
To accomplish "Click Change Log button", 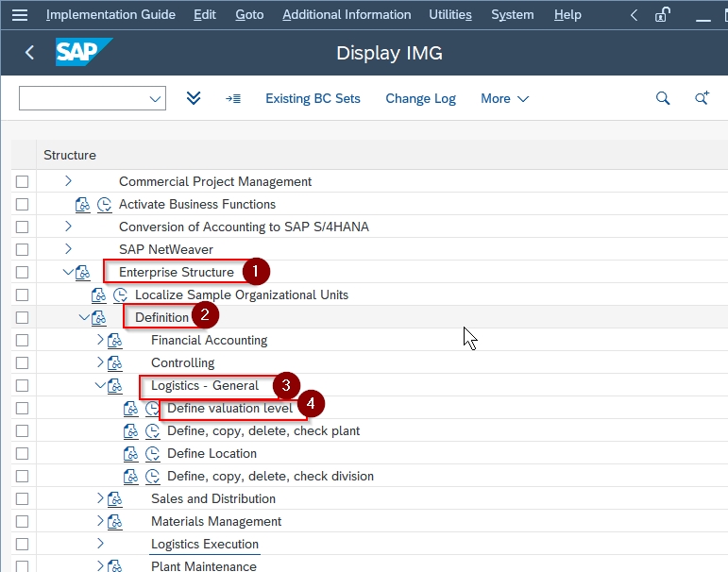I will tap(420, 98).
